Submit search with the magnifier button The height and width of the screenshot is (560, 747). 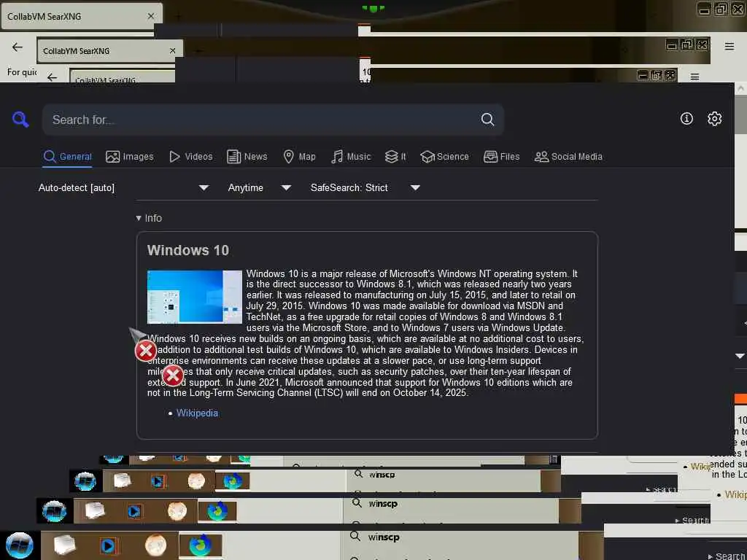pos(487,119)
